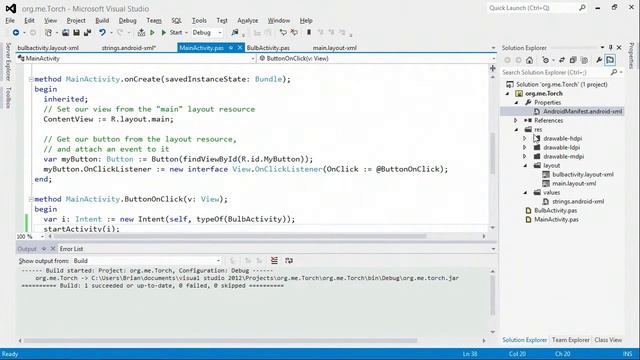This screenshot has width=640, height=360.
Task: Collapse the org.me.Torch project node
Action: coord(508,93)
